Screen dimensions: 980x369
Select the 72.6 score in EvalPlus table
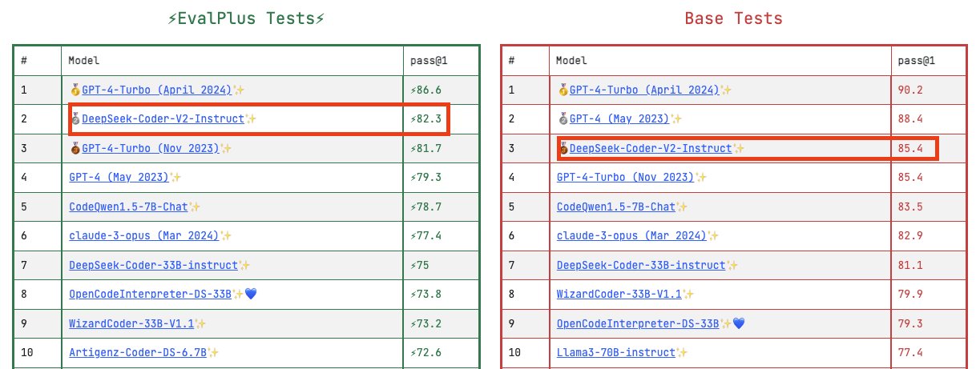tap(425, 352)
